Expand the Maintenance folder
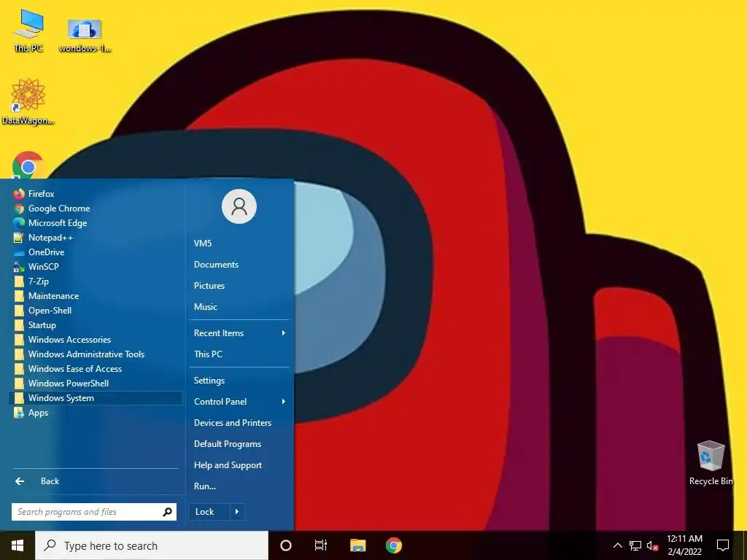 pos(96,296)
